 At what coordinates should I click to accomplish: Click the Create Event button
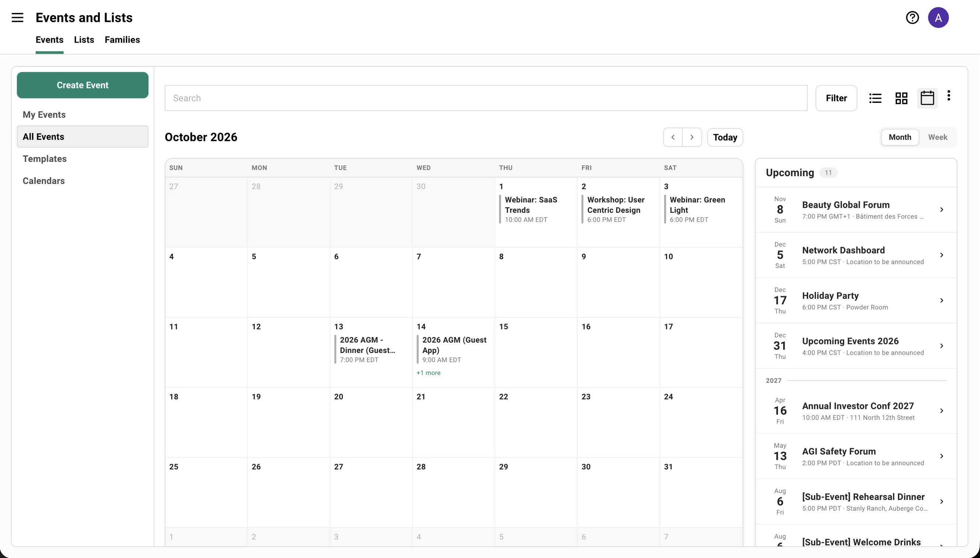pos(83,85)
